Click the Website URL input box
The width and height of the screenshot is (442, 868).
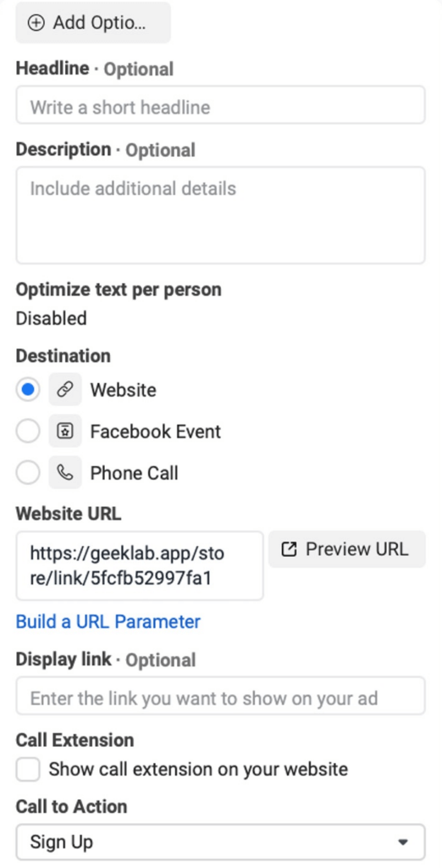tap(140, 565)
